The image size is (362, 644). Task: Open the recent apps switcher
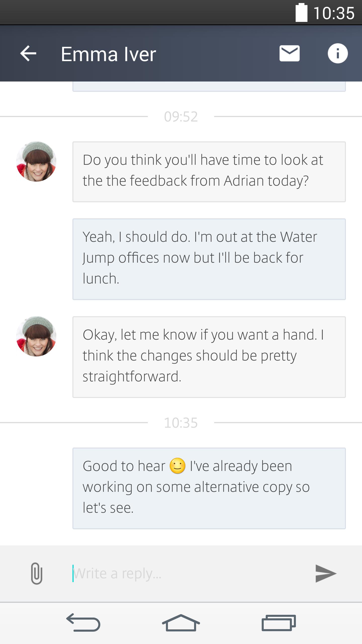[279, 623]
